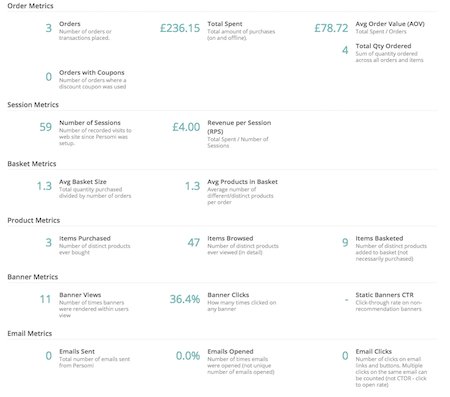This screenshot has width=450, height=397.
Task: Click the Avg Products in Basket label
Action: [242, 182]
